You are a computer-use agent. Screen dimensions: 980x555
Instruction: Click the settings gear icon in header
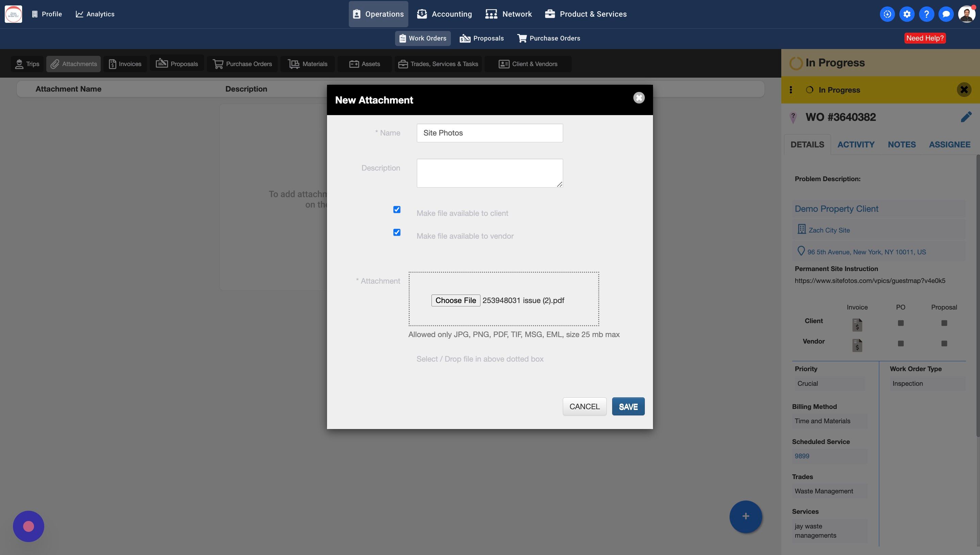907,14
